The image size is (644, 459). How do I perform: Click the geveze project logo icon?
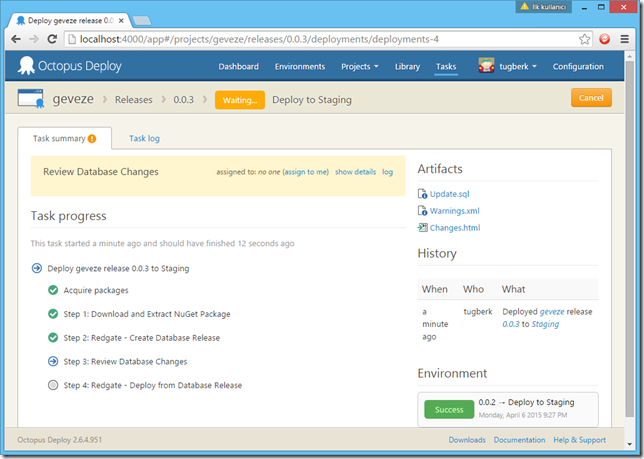pyautogui.click(x=31, y=99)
